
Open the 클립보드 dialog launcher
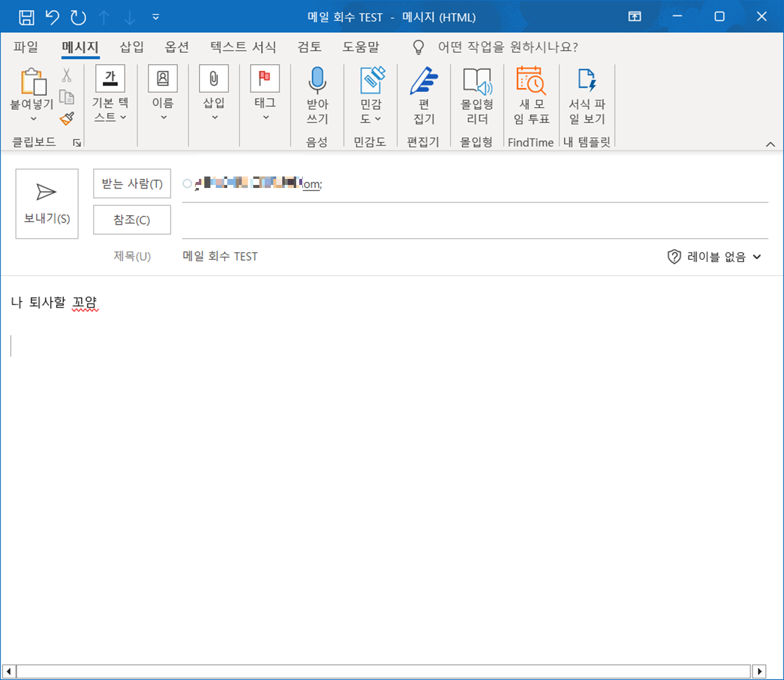(77, 143)
